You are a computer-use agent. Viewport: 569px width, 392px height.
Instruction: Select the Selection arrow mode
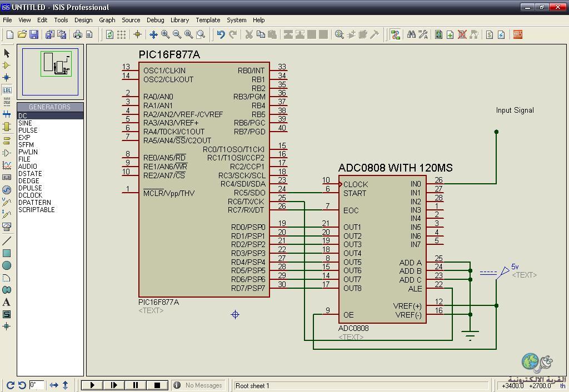(x=7, y=53)
